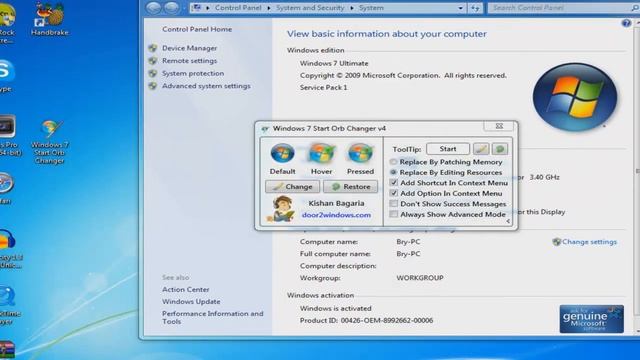
Task: Click the Control Panel forward arrow
Action: pos(171,8)
